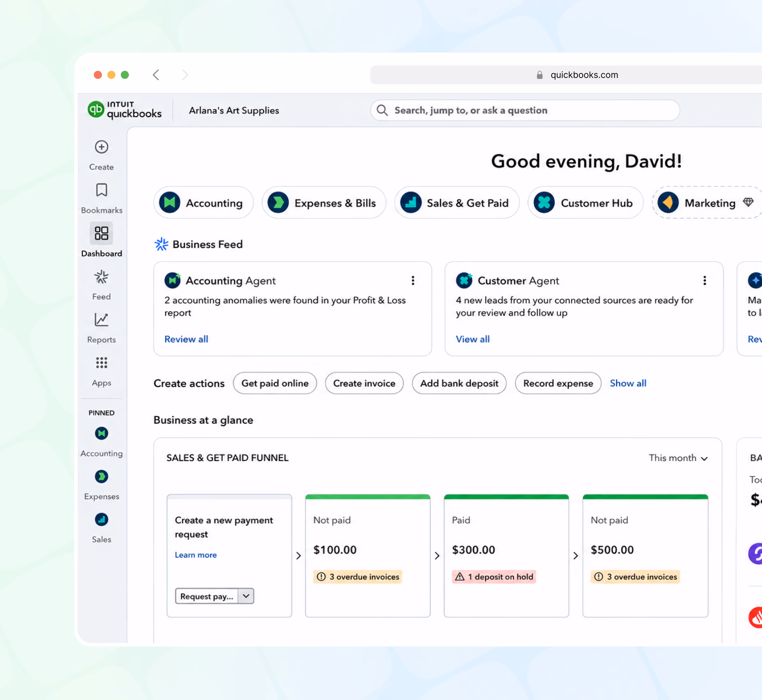Open Reports from the sidebar
Screen dimensions: 762x700
102,328
